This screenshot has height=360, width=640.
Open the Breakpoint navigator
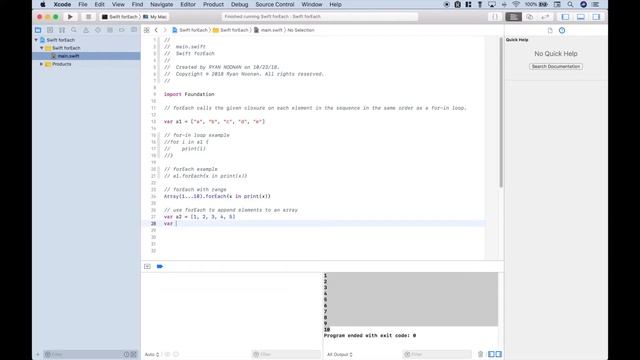click(x=122, y=30)
